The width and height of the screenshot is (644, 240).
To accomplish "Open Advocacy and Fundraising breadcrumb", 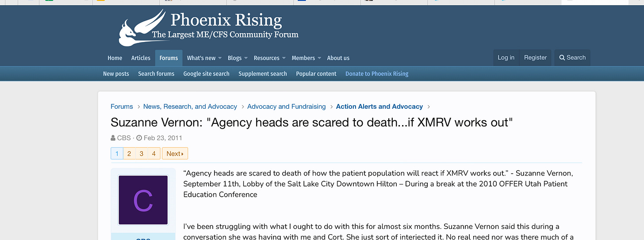I will click(286, 107).
